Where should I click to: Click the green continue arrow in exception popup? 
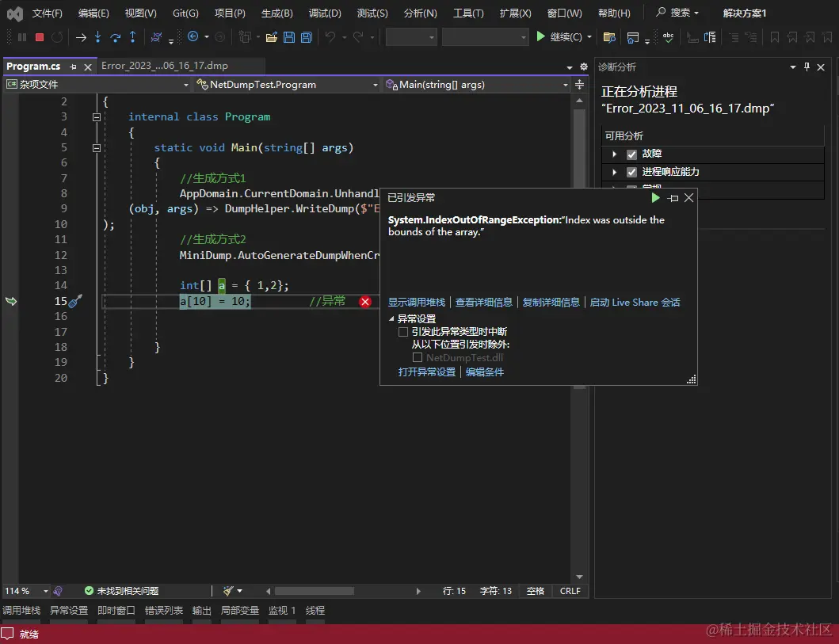point(655,198)
